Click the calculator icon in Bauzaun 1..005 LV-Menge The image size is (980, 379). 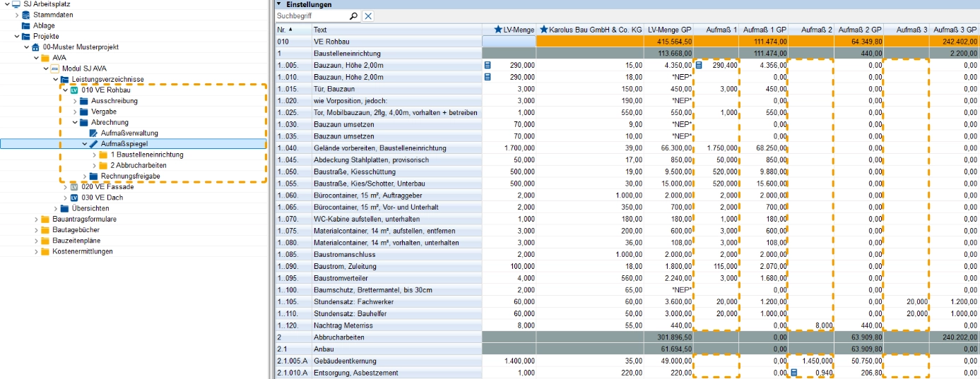(488, 64)
